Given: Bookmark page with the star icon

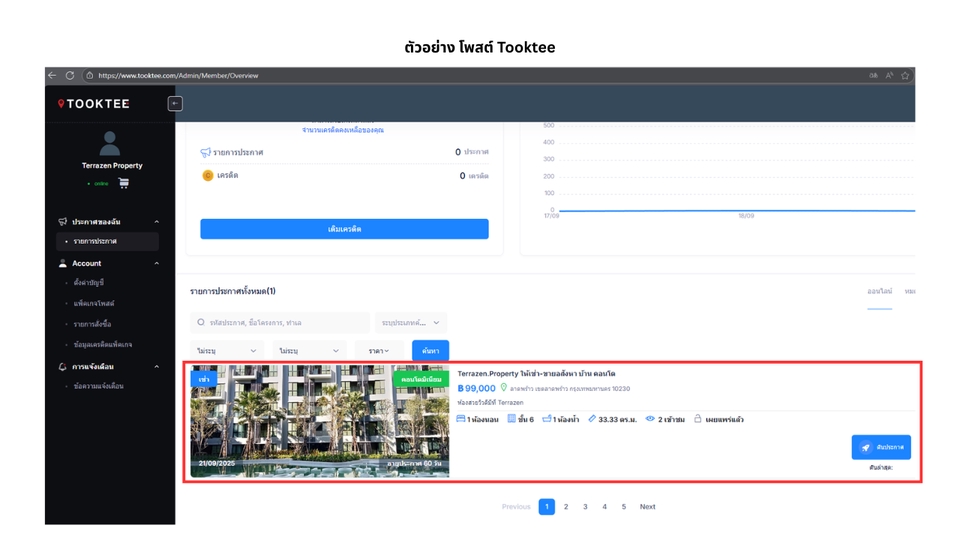Looking at the screenshot, I should pyautogui.click(x=905, y=75).
